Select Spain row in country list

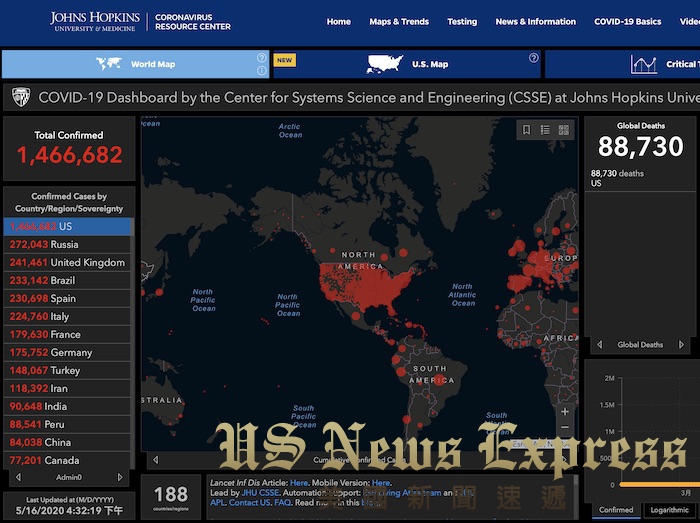(x=67, y=299)
